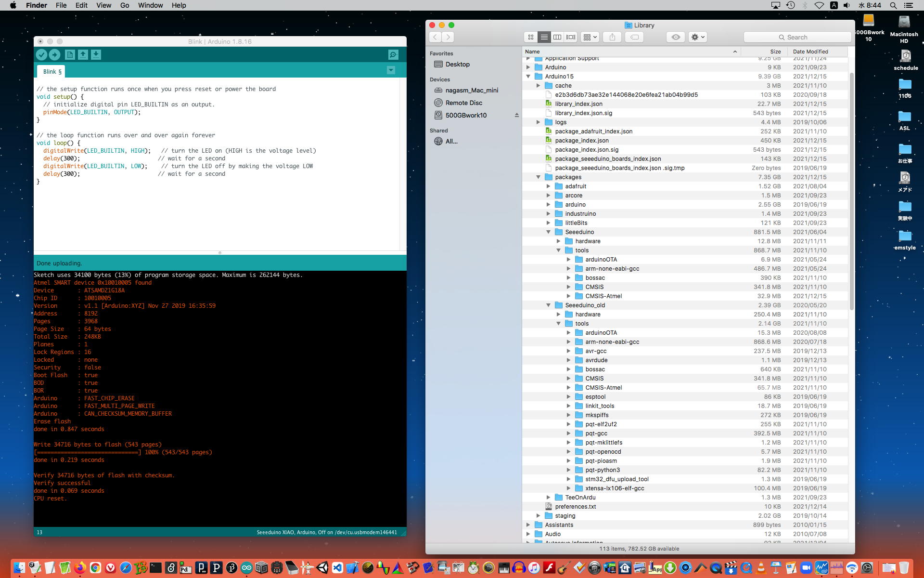Click the Quick Look eye icon
924x578 pixels.
click(x=676, y=37)
